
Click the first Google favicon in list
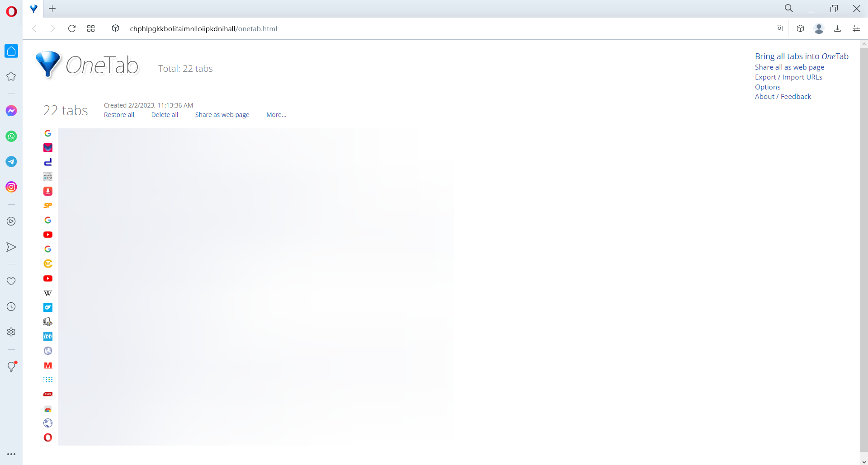[48, 133]
